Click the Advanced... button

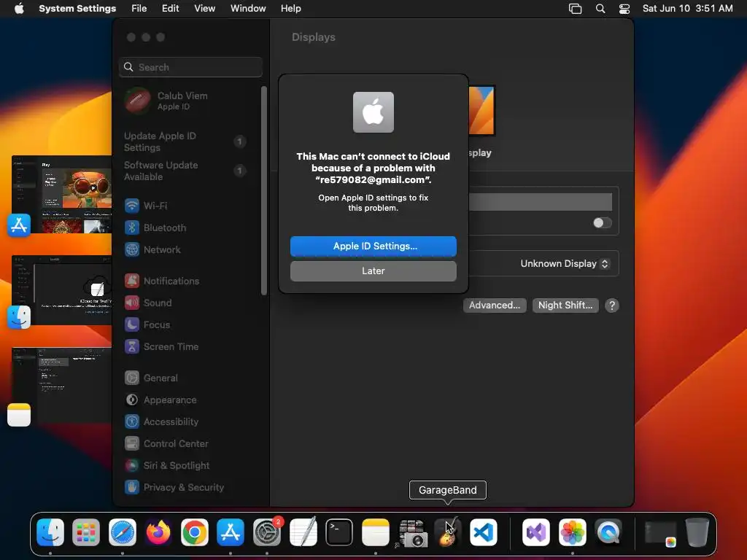click(x=495, y=306)
